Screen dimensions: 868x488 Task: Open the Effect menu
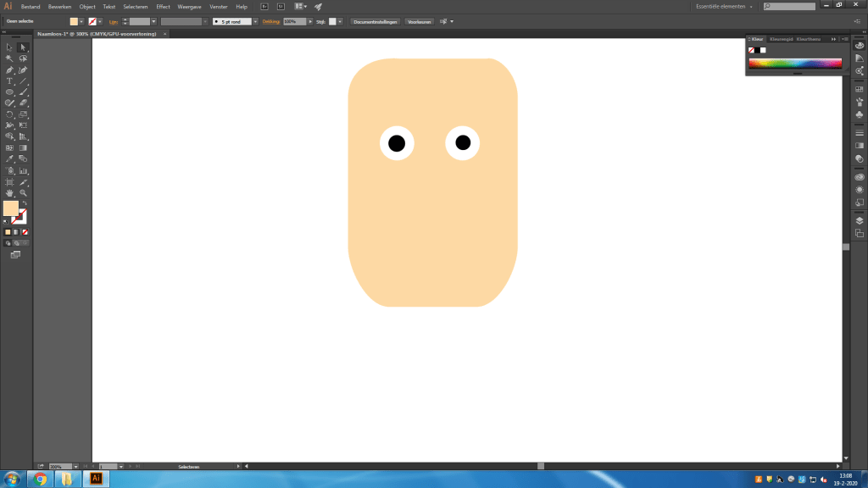coord(163,7)
